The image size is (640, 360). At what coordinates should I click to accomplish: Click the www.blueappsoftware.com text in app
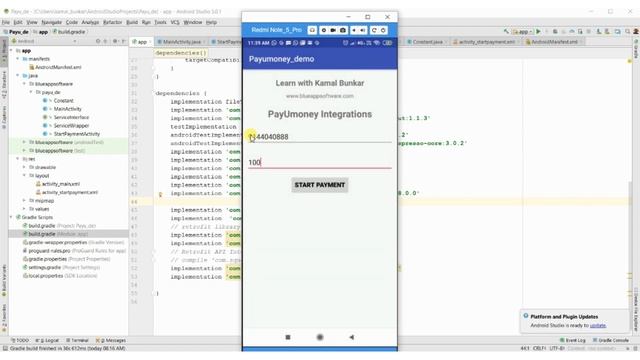click(320, 96)
